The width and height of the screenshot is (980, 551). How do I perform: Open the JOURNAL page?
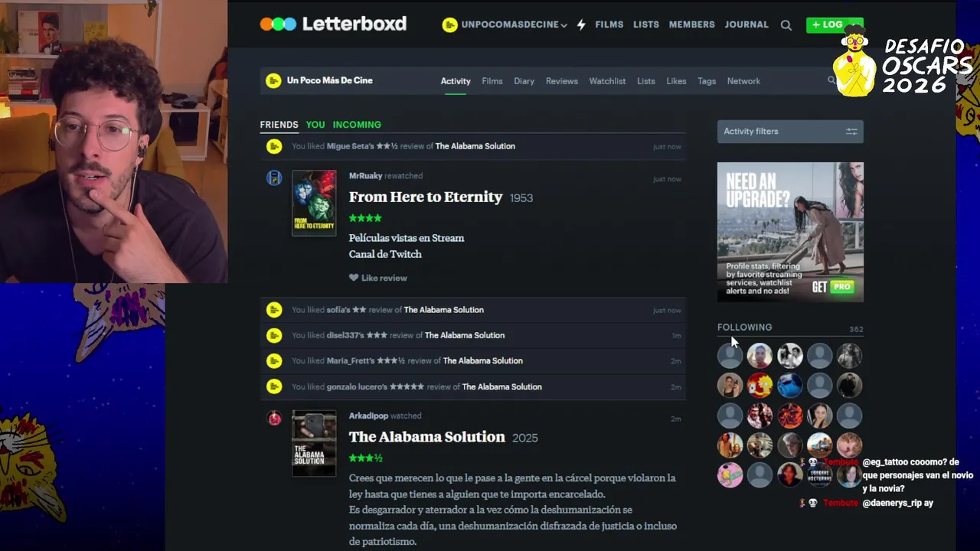click(x=746, y=24)
